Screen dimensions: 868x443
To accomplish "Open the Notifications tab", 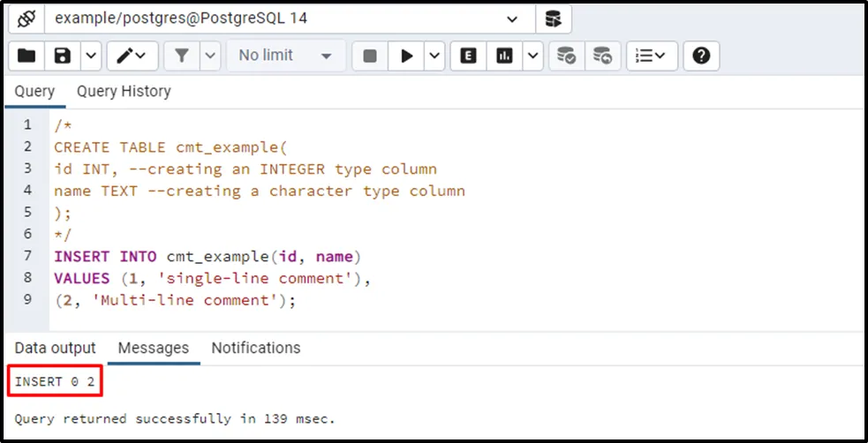I will tap(256, 348).
